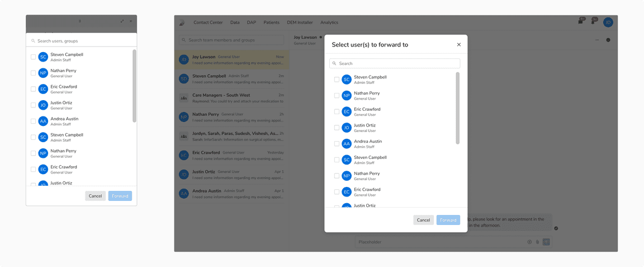Click the expand arrows icon on small panel header
The image size is (644, 267).
pyautogui.click(x=122, y=21)
